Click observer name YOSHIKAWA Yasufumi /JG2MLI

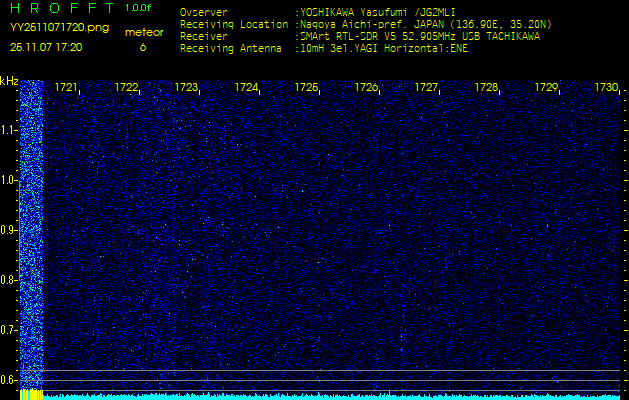click(378, 12)
